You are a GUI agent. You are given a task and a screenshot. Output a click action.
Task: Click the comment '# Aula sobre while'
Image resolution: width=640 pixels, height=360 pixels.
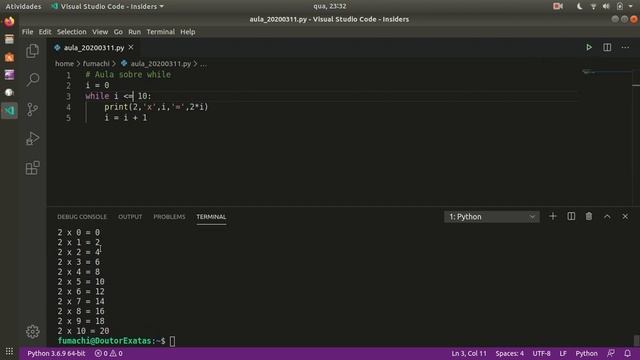click(x=128, y=75)
